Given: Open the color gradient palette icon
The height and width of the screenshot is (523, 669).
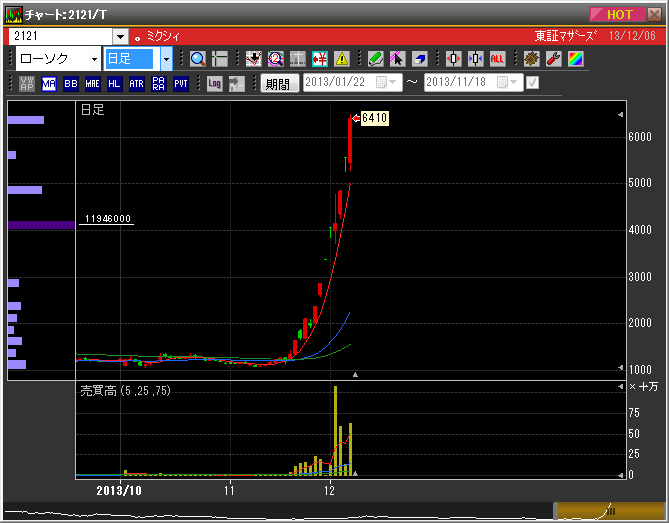Looking at the screenshot, I should pyautogui.click(x=575, y=59).
